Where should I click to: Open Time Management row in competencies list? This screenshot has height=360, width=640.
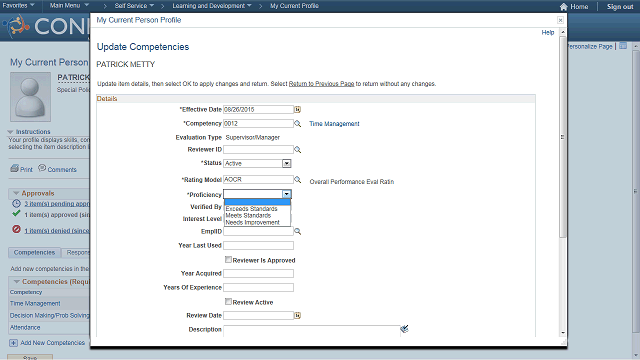pos(35,303)
